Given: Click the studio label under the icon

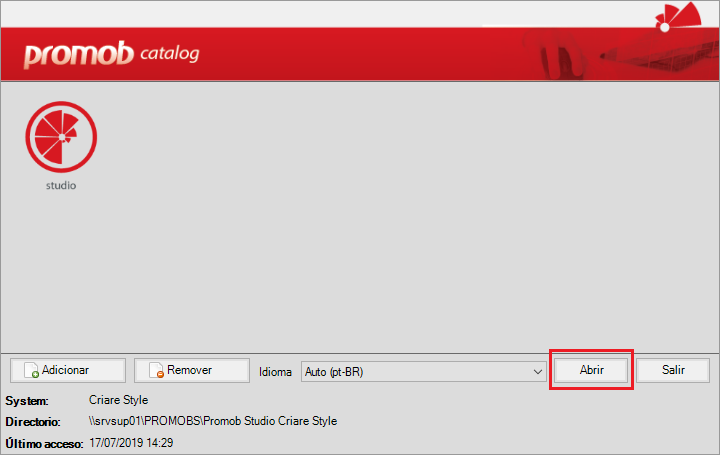Looking at the screenshot, I should [61, 187].
